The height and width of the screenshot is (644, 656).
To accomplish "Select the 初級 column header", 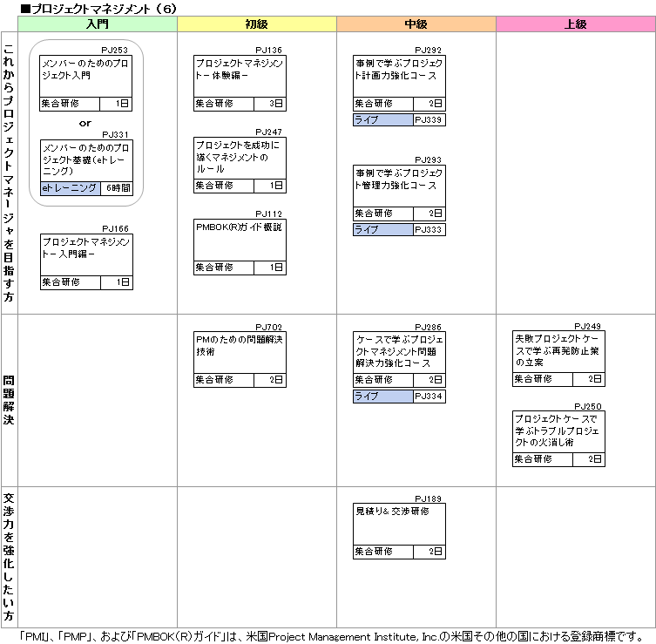I will (x=257, y=24).
